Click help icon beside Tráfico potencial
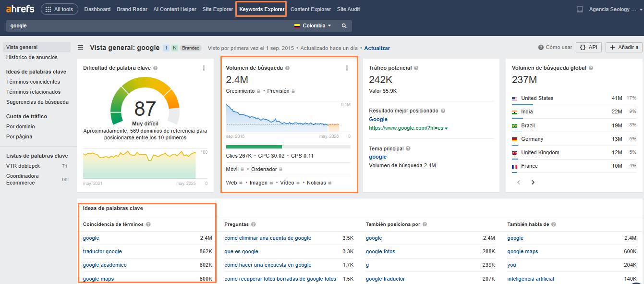This screenshot has height=284, width=644. tap(416, 68)
